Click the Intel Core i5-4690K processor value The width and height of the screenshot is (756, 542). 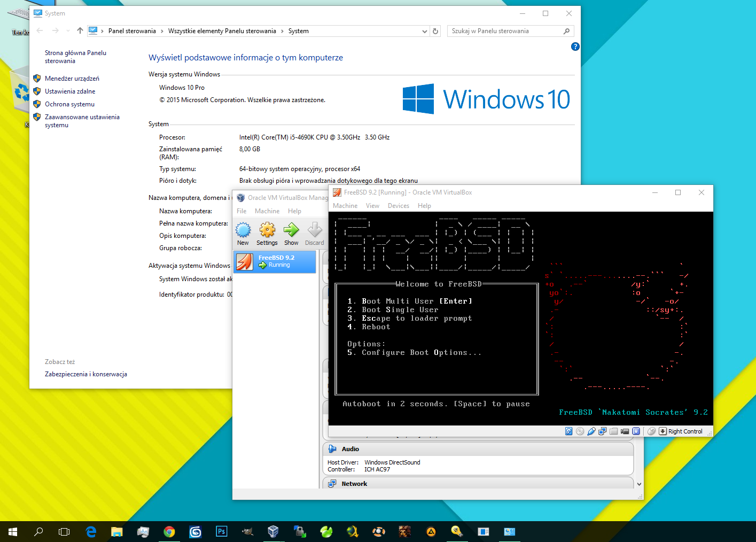coord(315,137)
